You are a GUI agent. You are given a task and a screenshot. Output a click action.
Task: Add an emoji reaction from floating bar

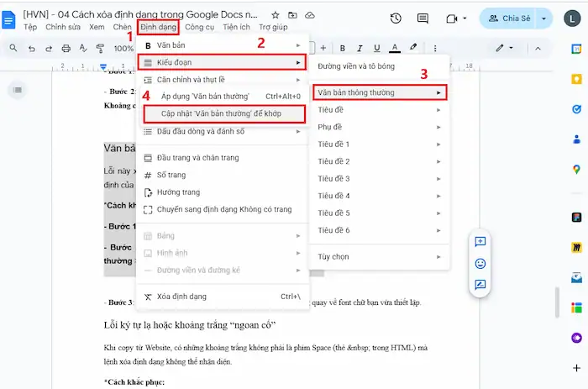point(480,263)
